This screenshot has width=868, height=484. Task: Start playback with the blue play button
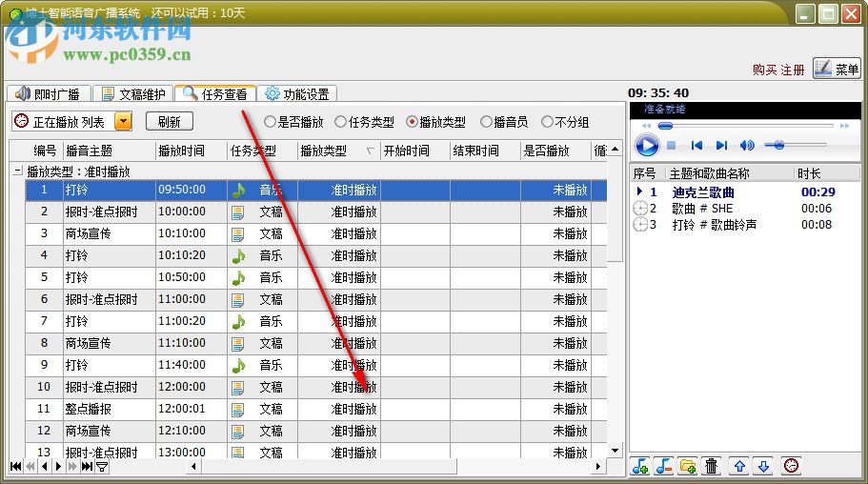click(647, 146)
